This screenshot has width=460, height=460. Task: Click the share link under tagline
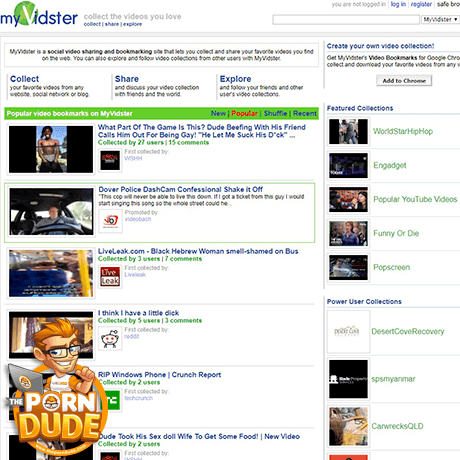point(112,24)
